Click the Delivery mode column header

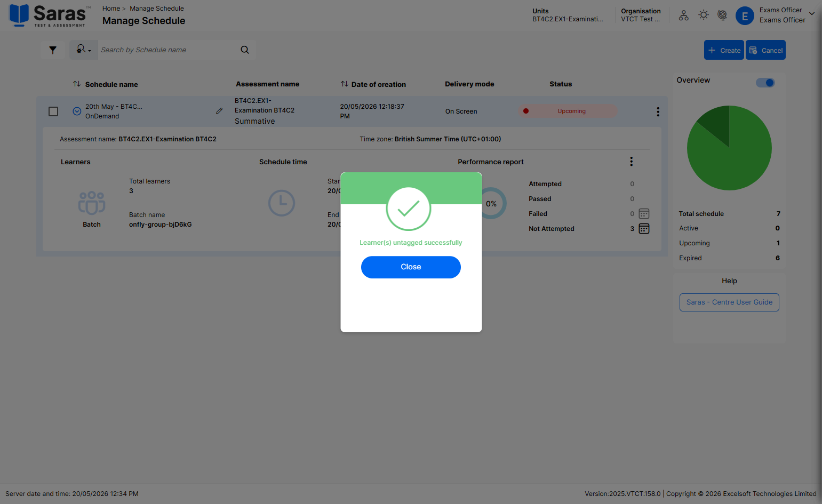pyautogui.click(x=469, y=84)
